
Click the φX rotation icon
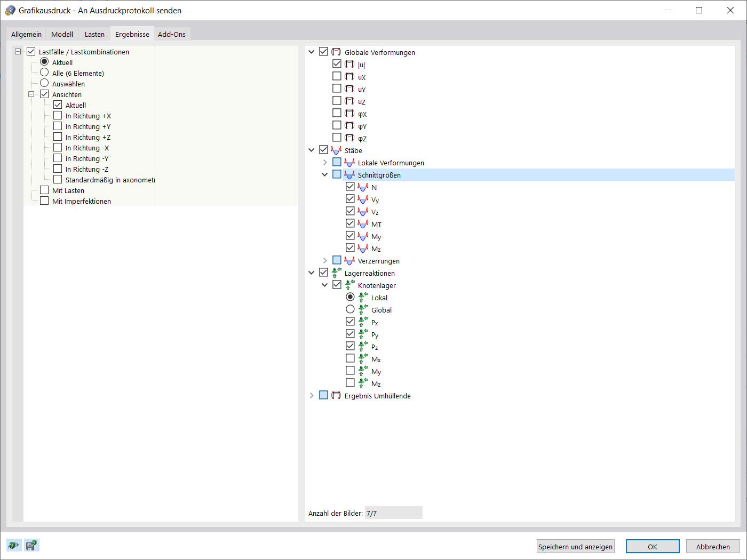point(349,113)
